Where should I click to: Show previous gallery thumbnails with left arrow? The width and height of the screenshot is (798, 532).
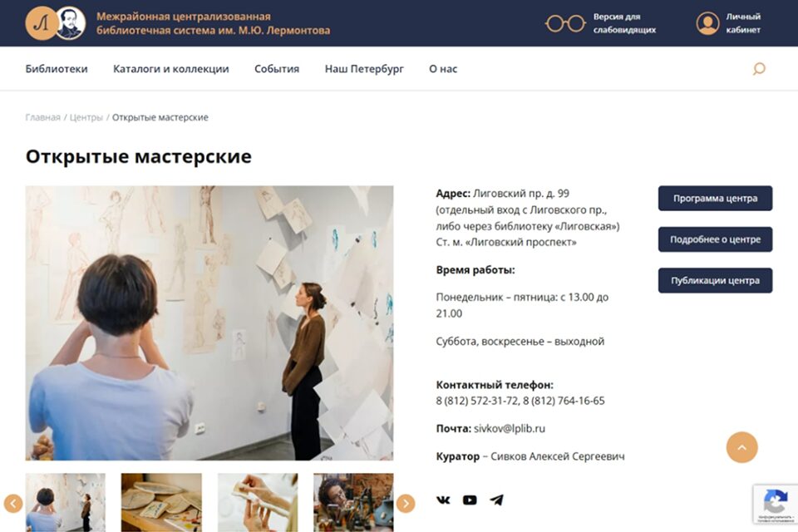point(13,504)
